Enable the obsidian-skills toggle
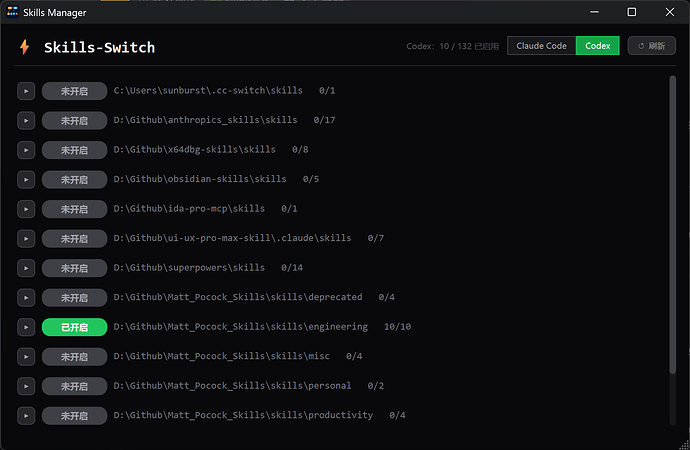Viewport: 690px width, 450px height. click(x=74, y=179)
